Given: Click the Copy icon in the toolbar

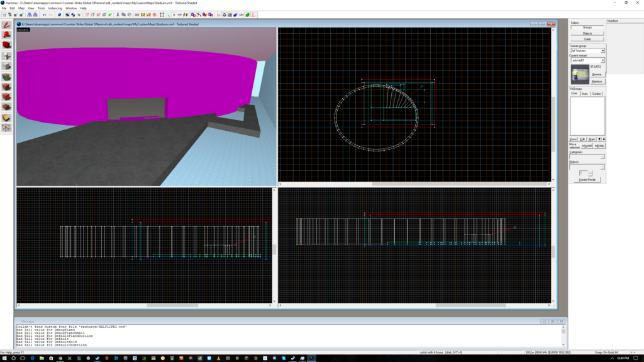Looking at the screenshot, I should [124, 15].
